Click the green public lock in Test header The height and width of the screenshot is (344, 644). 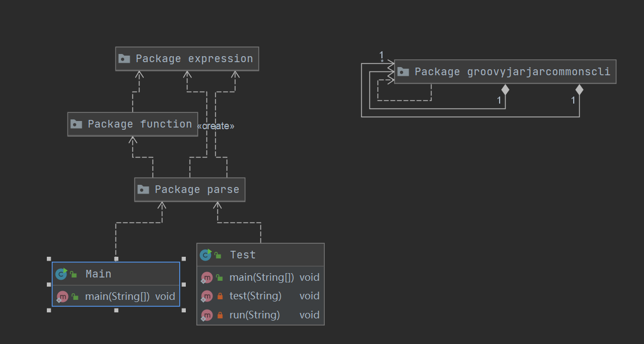[x=218, y=255]
